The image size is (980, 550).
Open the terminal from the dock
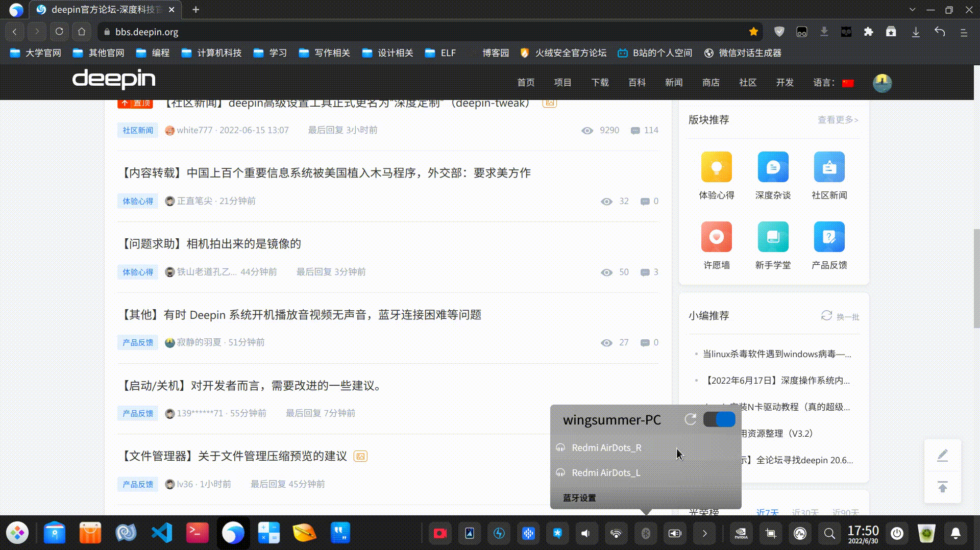coord(197,532)
